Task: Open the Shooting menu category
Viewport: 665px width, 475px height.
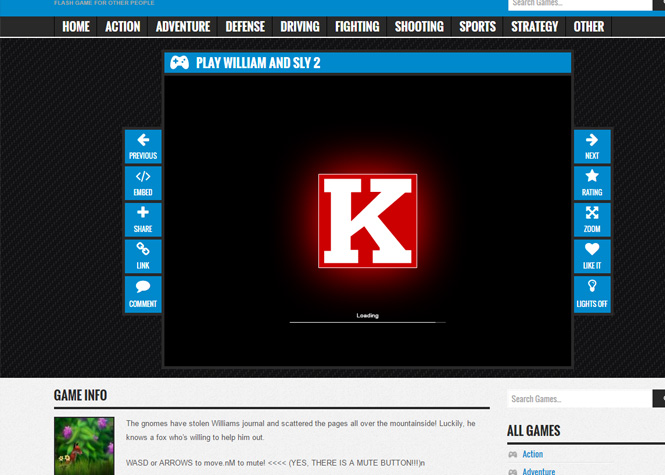Action: pos(419,27)
